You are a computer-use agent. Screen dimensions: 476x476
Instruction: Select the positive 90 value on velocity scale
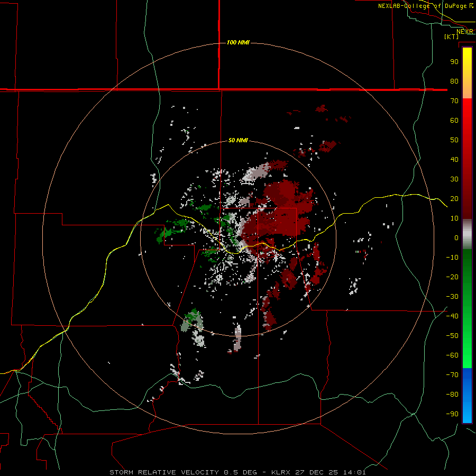tap(454, 62)
